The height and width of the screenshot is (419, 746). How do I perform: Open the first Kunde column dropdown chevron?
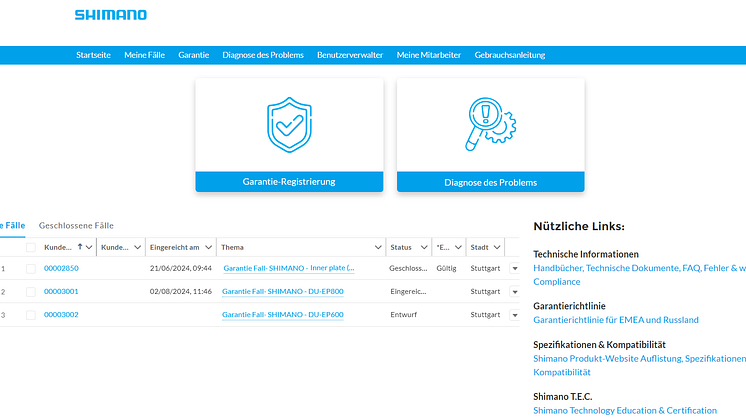click(89, 247)
